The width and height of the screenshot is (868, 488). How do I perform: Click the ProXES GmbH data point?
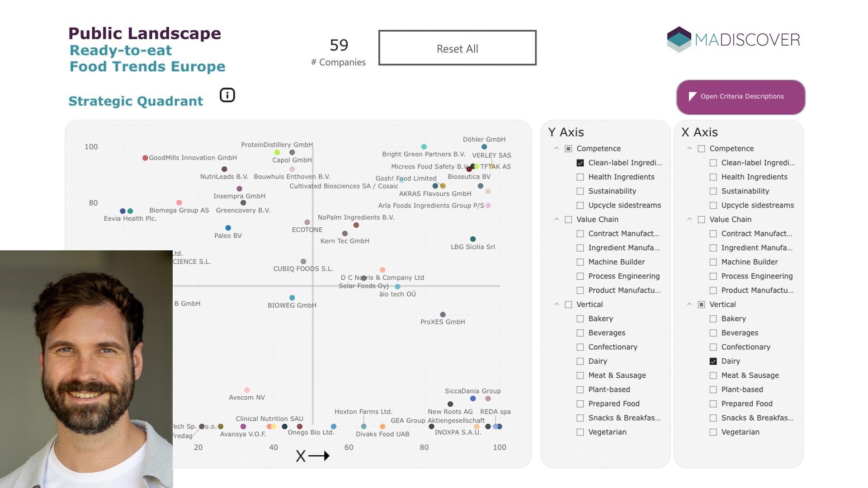(443, 314)
